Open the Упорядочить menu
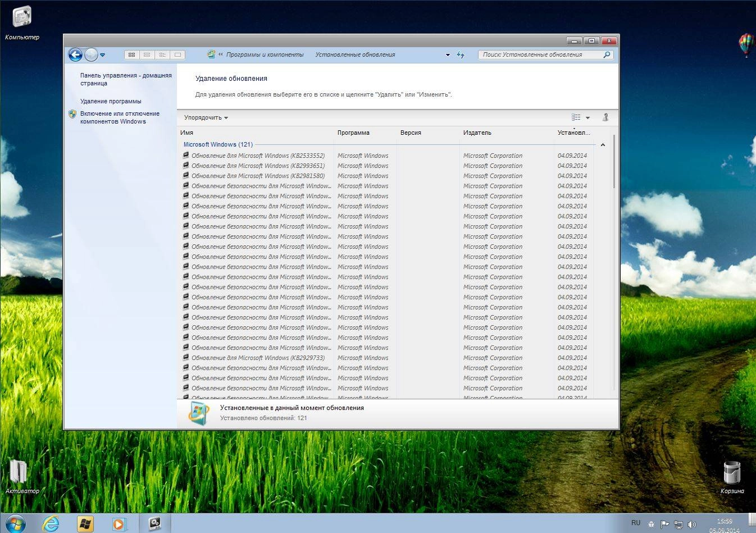Screen dimensions: 756x533 tap(206, 117)
